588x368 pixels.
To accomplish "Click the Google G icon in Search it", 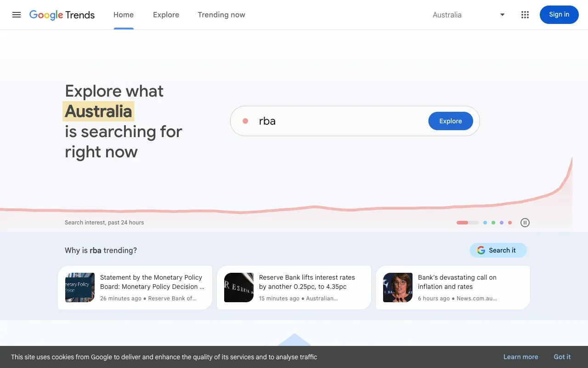I will tap(481, 250).
